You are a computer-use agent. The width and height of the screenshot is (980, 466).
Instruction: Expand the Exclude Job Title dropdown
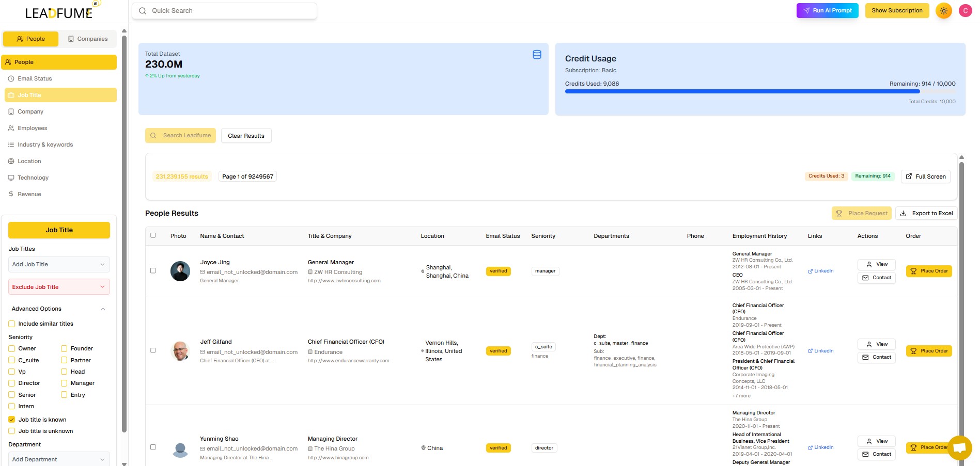click(59, 287)
